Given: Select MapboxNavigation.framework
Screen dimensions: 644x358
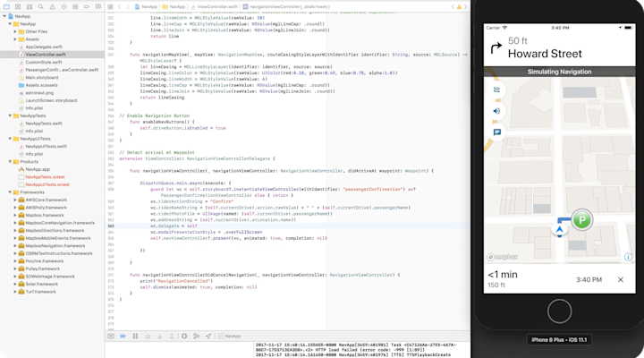Looking at the screenshot, I should pos(55,246).
